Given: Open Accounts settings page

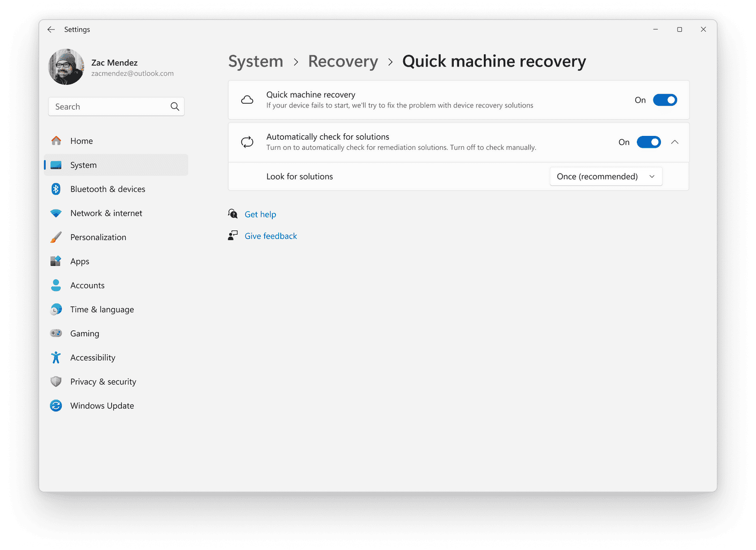Looking at the screenshot, I should (x=88, y=286).
